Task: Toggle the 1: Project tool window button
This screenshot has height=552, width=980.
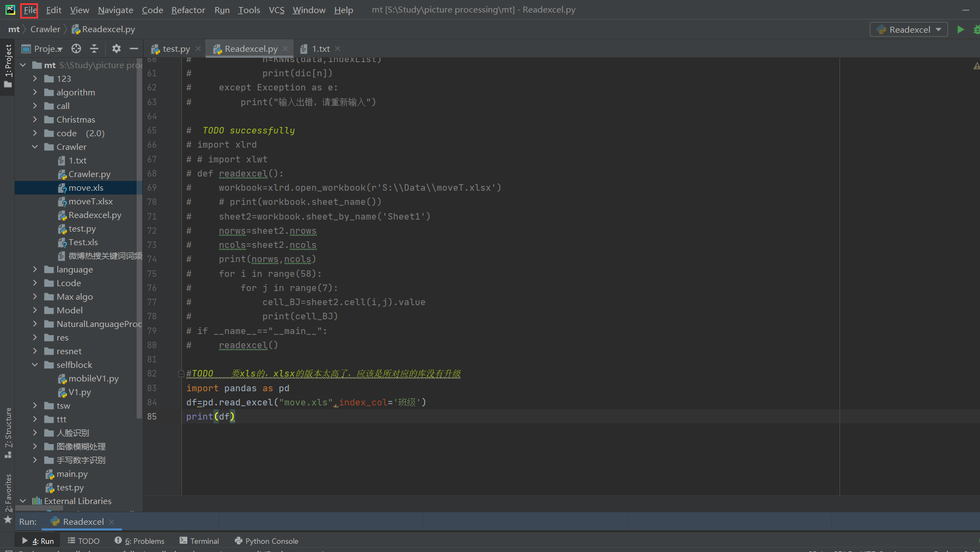Action: [8, 65]
